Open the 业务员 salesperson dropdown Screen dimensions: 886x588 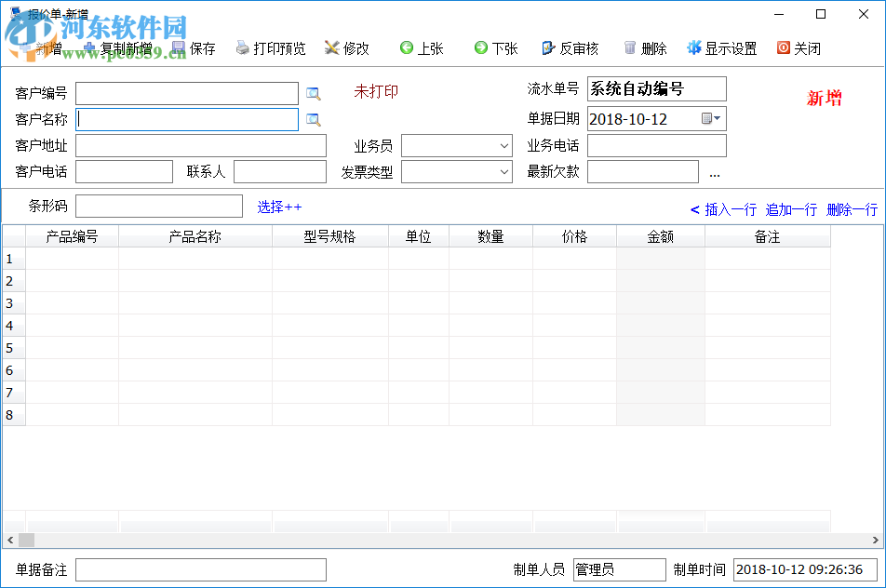[503, 145]
